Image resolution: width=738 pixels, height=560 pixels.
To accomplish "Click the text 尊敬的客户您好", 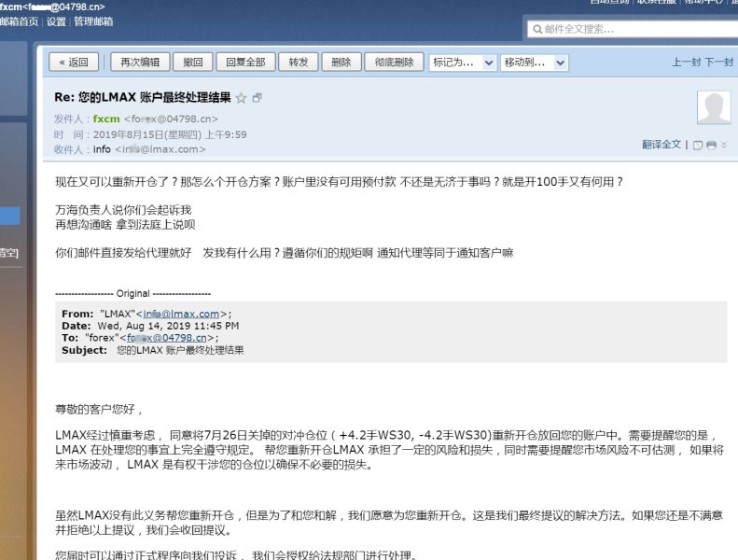I will (x=95, y=409).
